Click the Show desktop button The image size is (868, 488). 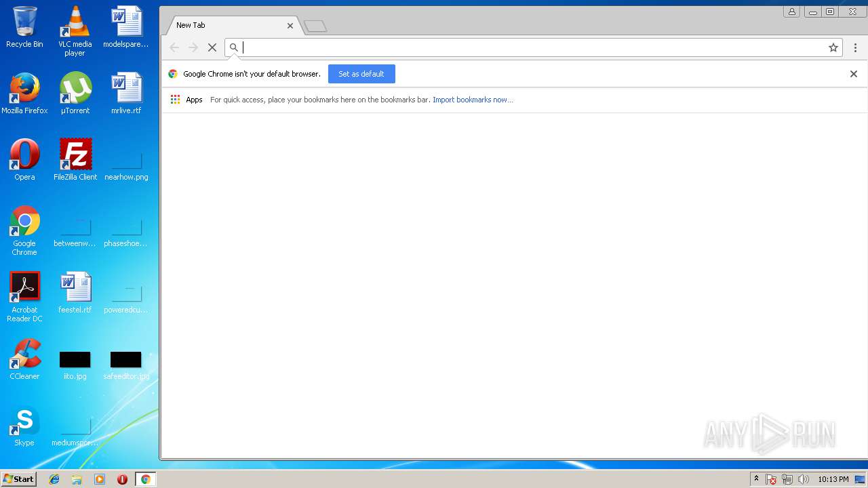tap(861, 479)
